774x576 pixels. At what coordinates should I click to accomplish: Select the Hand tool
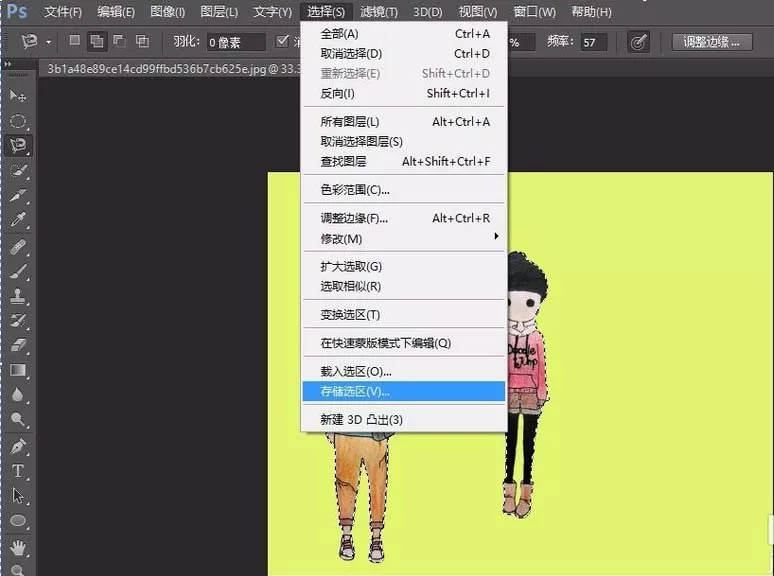tap(18, 547)
